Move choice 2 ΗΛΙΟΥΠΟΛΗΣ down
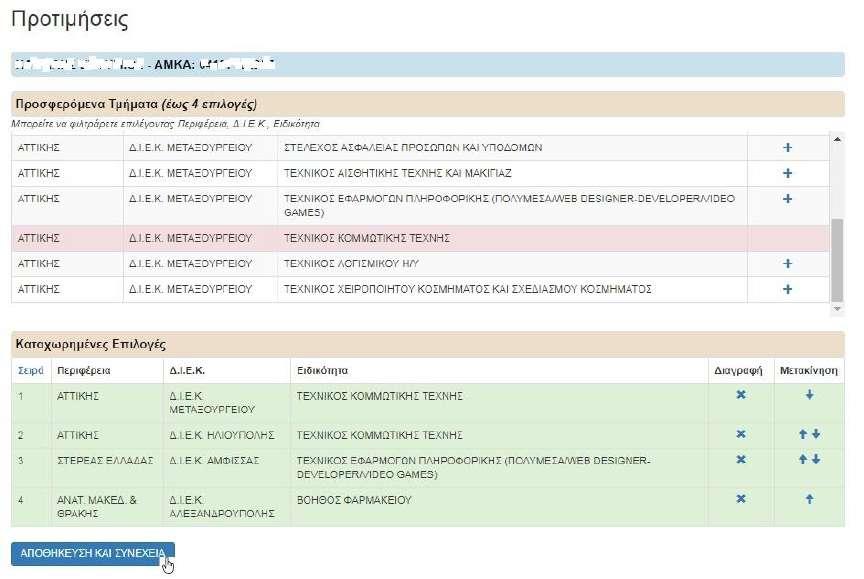Screen dimensions: 864x579 (x=816, y=434)
